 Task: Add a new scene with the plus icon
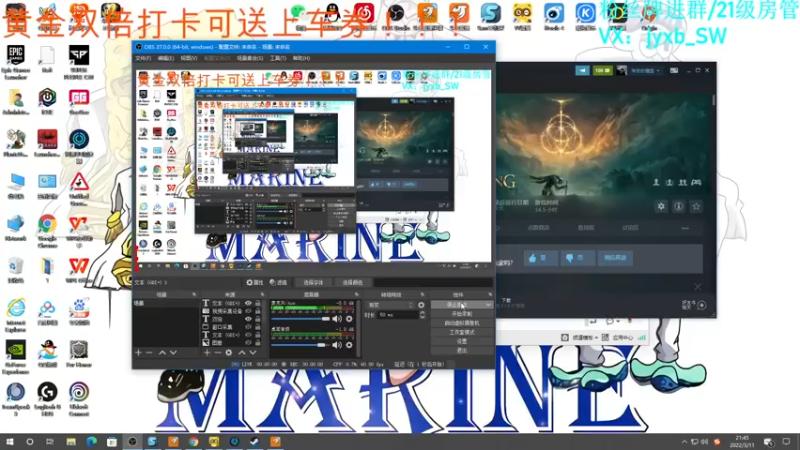[138, 353]
